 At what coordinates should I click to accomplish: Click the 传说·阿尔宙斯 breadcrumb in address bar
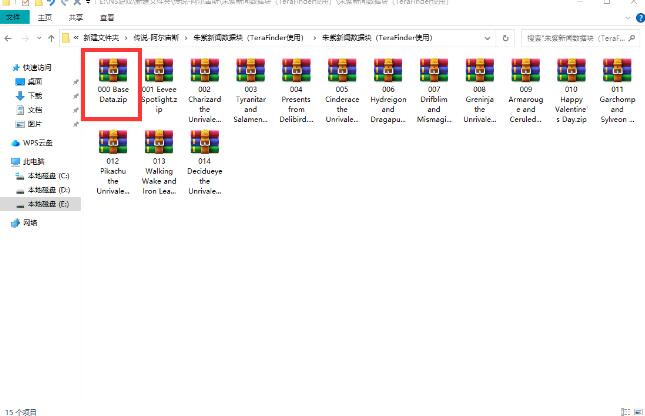tap(154, 38)
